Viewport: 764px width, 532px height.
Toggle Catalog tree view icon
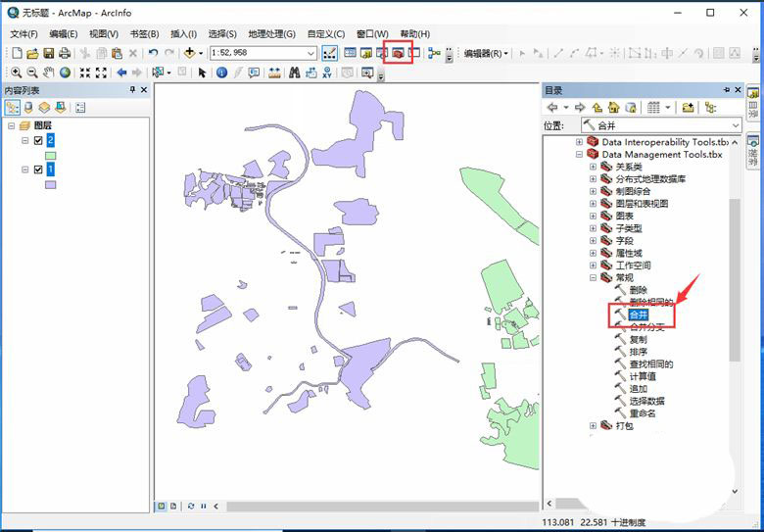click(x=710, y=107)
